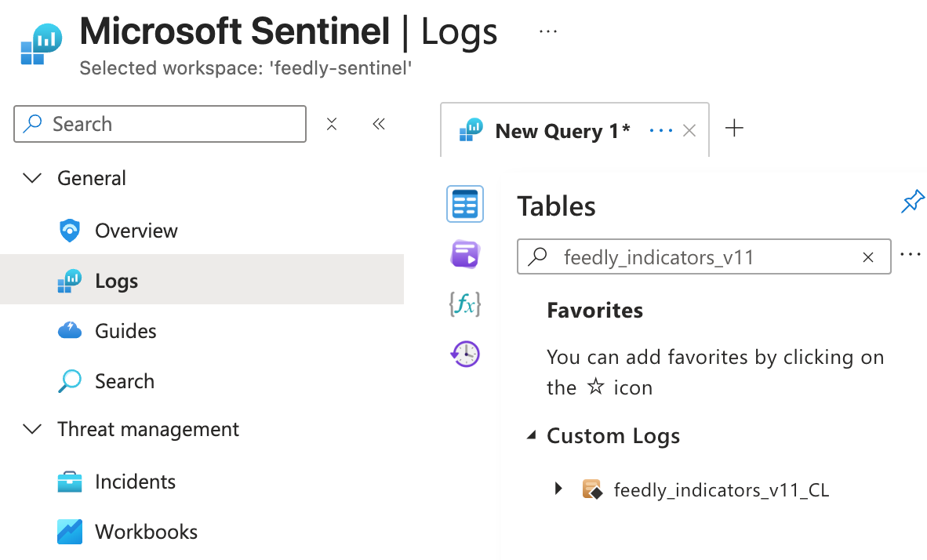Screen dimensions: 927x560
Task: Close the New Query 1 tab
Action: [x=689, y=131]
